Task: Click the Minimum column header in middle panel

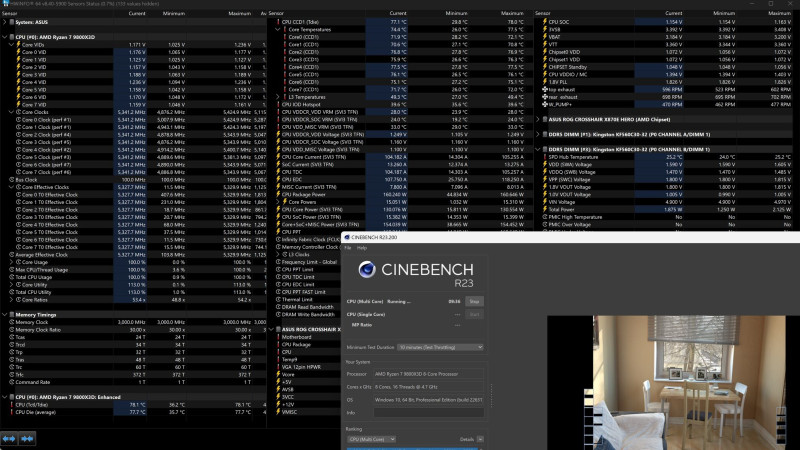Action: (x=456, y=13)
